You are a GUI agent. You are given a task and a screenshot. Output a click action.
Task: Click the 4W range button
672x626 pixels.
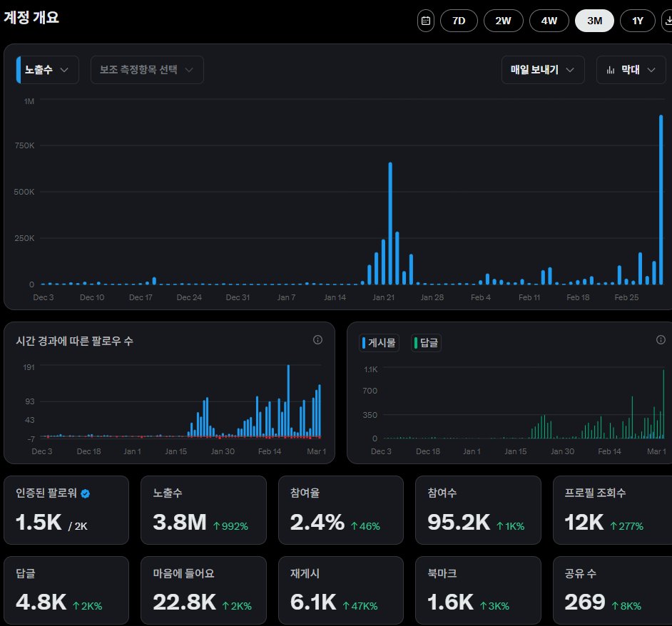pos(549,21)
